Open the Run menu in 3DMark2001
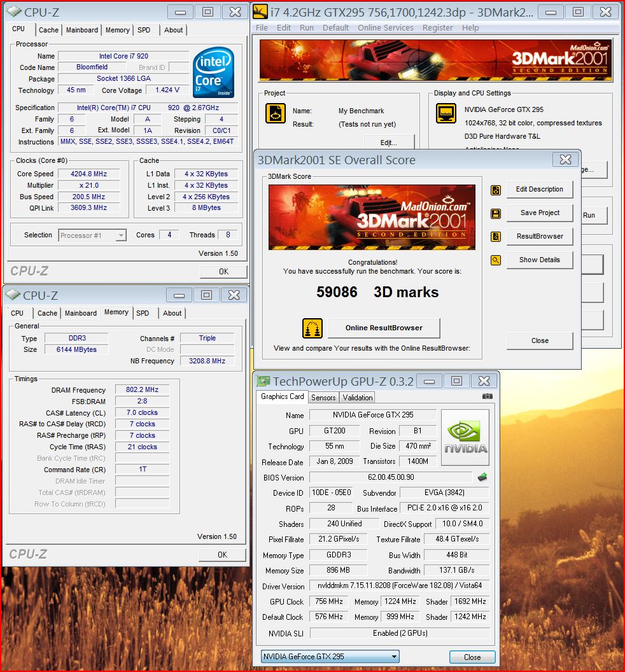Screen dimensions: 625x672 click(307, 27)
